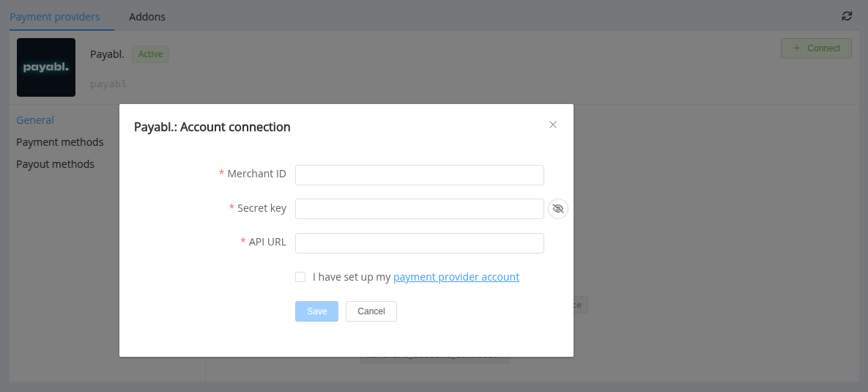Open the Addons tab
Image resolution: width=868 pixels, height=392 pixels.
pyautogui.click(x=147, y=16)
